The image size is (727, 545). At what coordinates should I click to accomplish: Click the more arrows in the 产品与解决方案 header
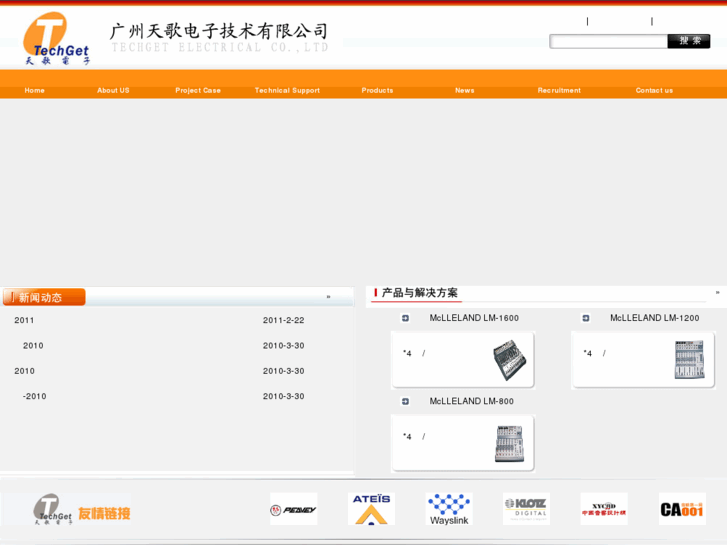pyautogui.click(x=717, y=292)
